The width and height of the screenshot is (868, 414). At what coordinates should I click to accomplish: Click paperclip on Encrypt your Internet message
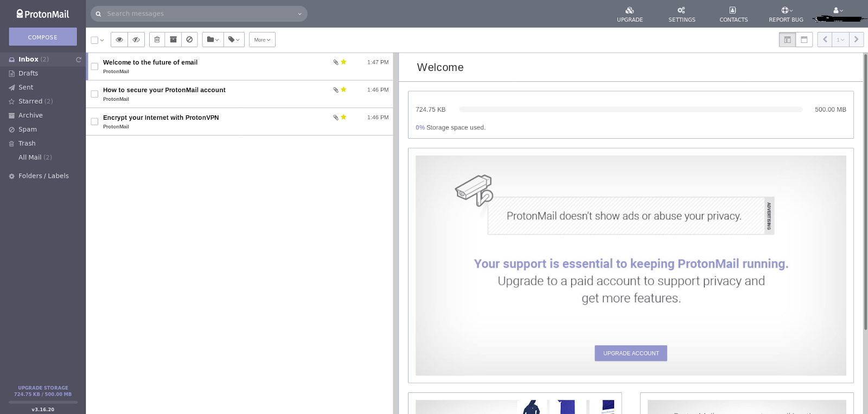click(336, 118)
